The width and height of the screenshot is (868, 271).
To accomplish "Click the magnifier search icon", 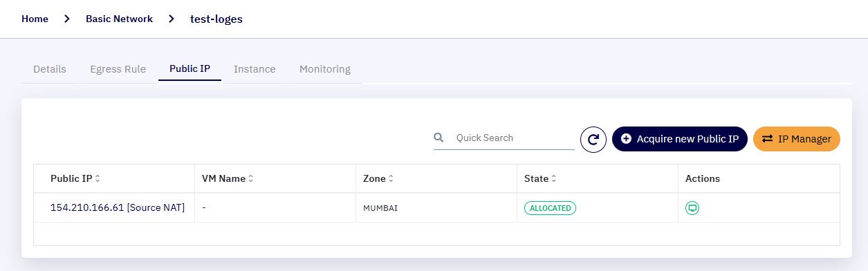I will click(x=438, y=138).
